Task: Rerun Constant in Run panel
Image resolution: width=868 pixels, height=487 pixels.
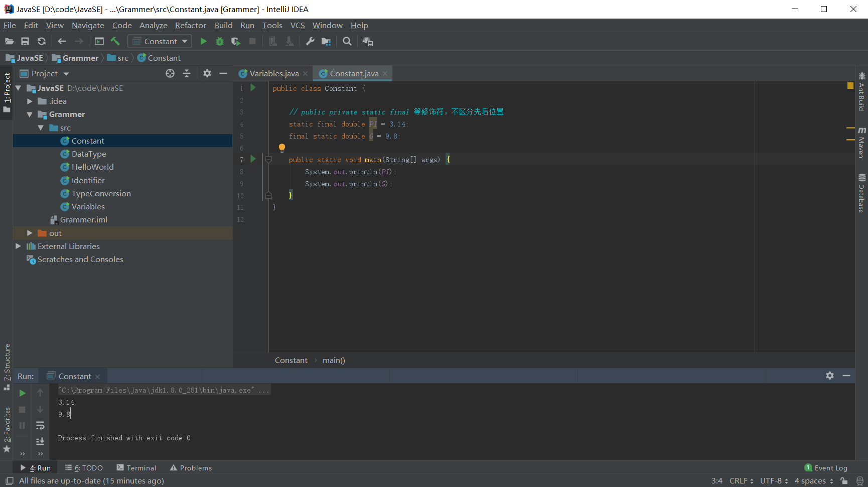Action: click(22, 393)
